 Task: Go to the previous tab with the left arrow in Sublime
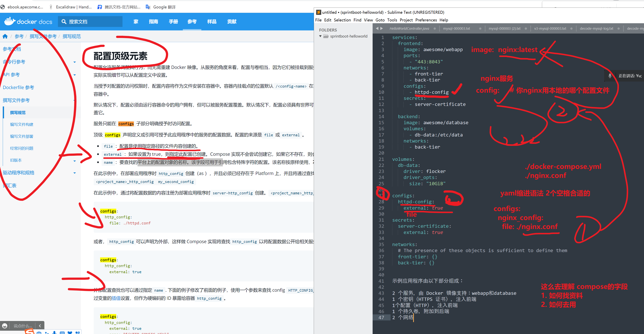(377, 28)
